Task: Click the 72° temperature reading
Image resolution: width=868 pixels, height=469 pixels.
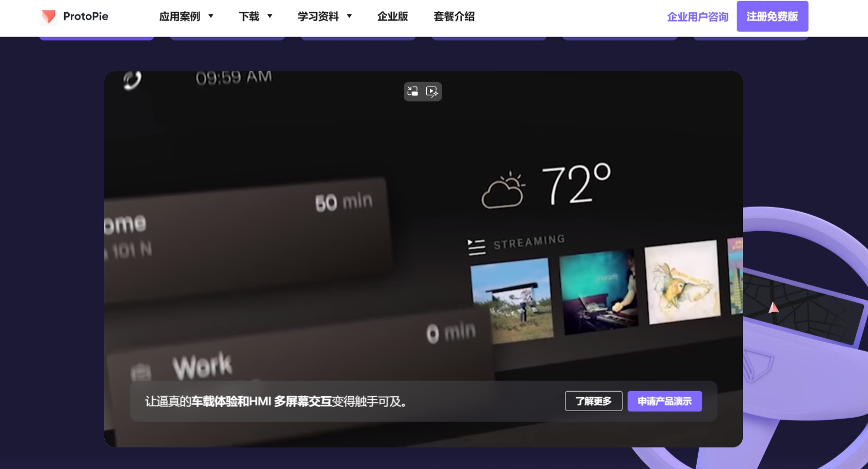Action: tap(577, 184)
